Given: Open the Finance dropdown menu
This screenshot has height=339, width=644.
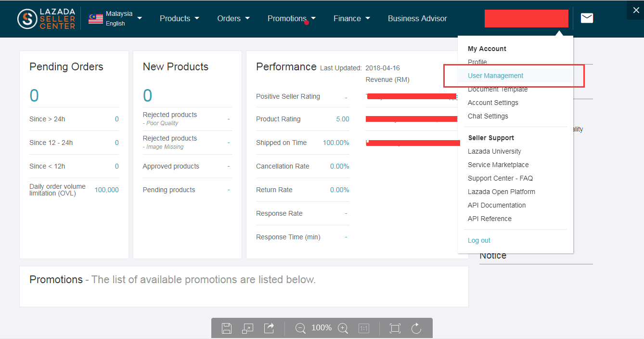Looking at the screenshot, I should coord(352,18).
